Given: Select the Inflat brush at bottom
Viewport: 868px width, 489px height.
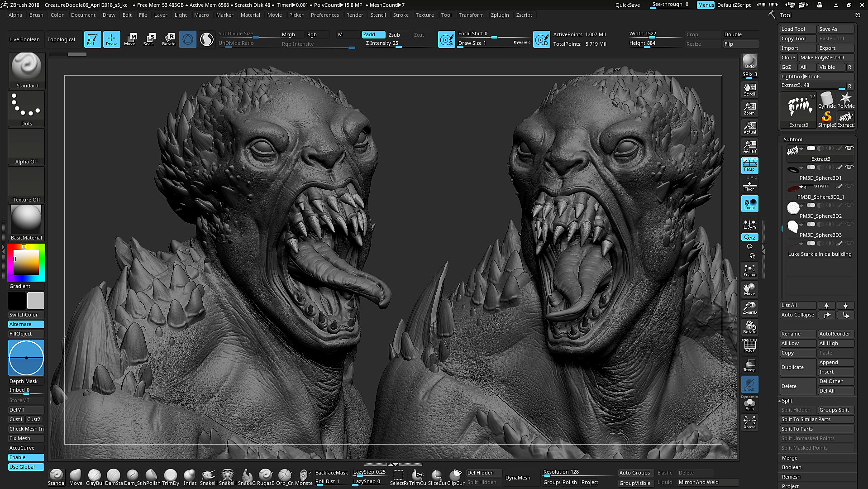Looking at the screenshot, I should click(x=190, y=477).
